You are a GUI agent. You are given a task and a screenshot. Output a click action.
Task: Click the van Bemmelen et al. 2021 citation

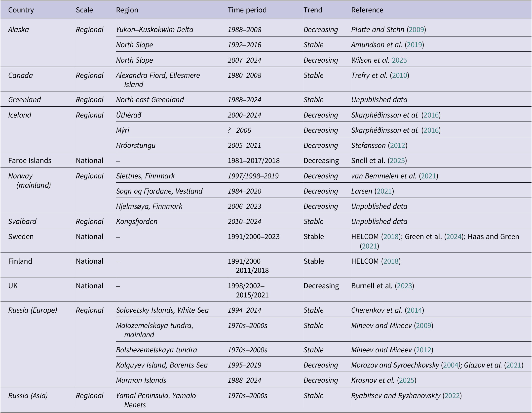point(428,176)
